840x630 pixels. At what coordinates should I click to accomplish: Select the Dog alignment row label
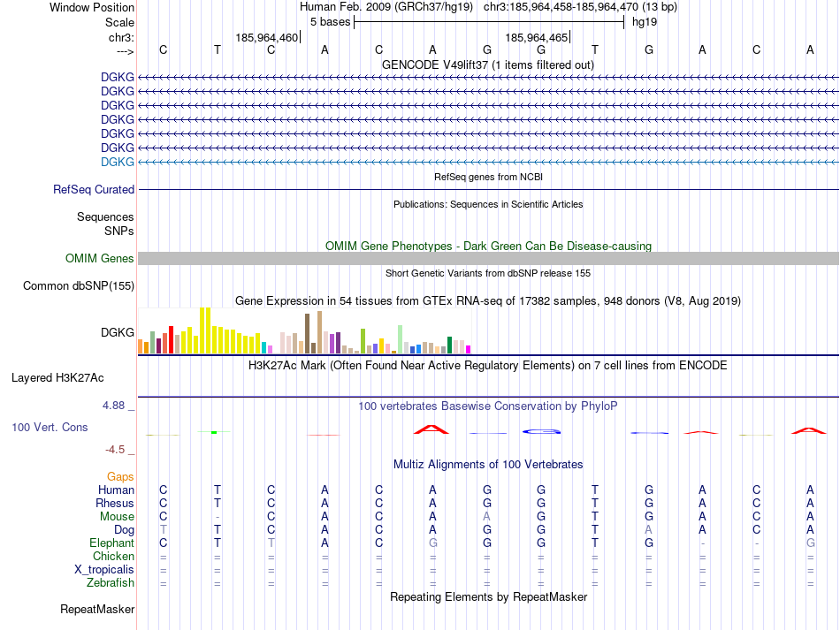124,530
